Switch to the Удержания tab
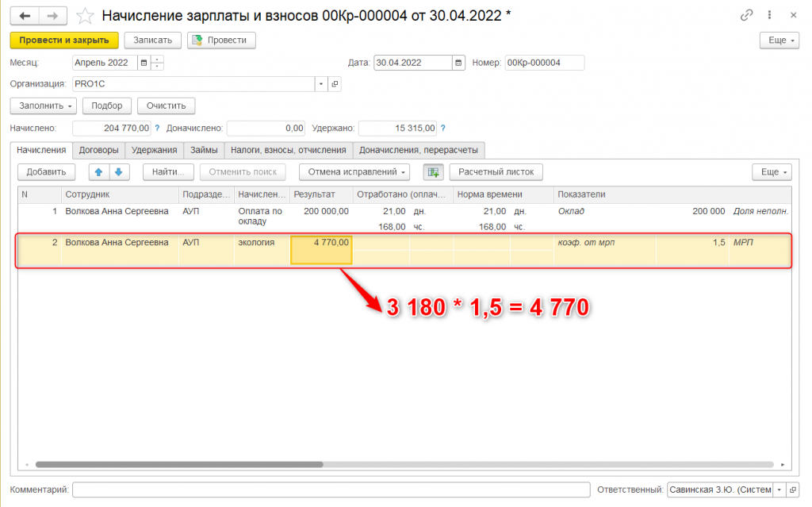This screenshot has width=812, height=507. (154, 150)
